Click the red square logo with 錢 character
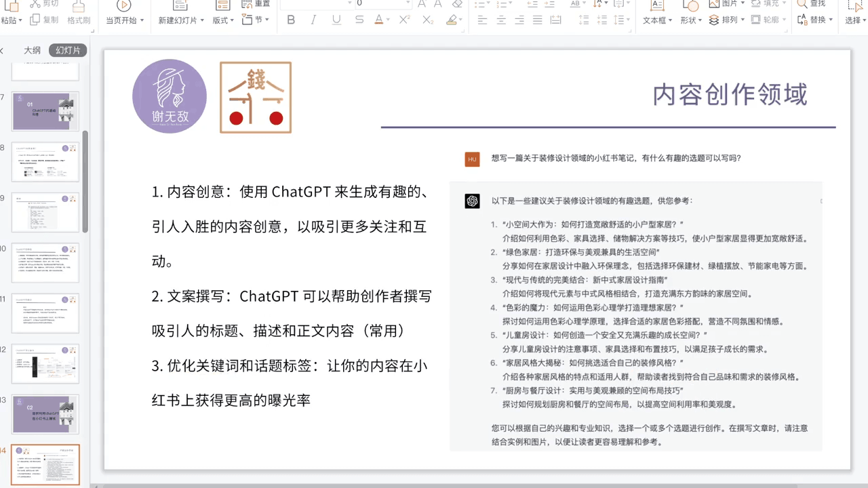Viewport: 868px width, 488px height. (256, 98)
